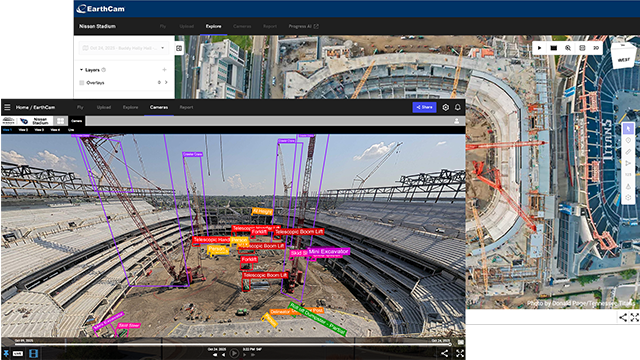Select the View 4 camera
640x360 pixels.
[55, 130]
